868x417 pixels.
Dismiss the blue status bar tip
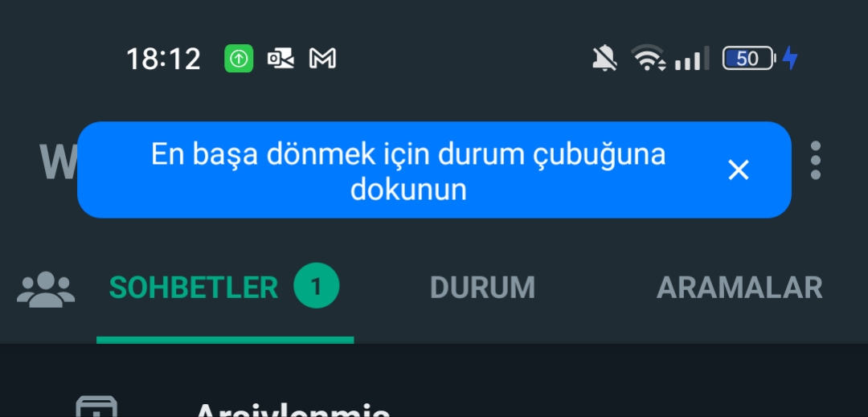tap(739, 170)
